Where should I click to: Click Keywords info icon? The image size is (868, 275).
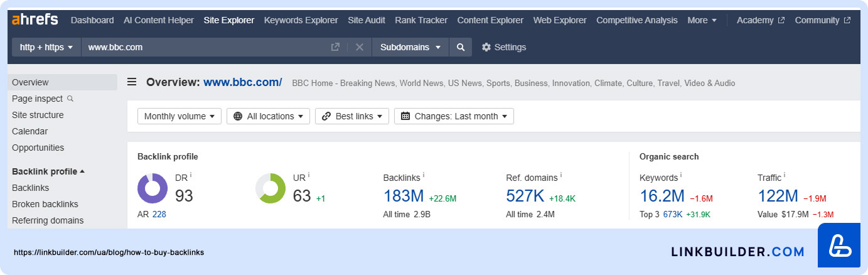681,176
